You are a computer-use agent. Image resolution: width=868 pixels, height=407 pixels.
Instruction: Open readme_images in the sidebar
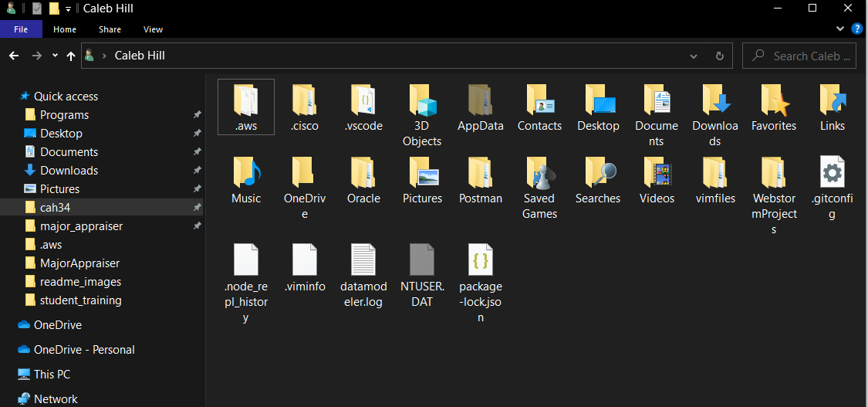80,282
